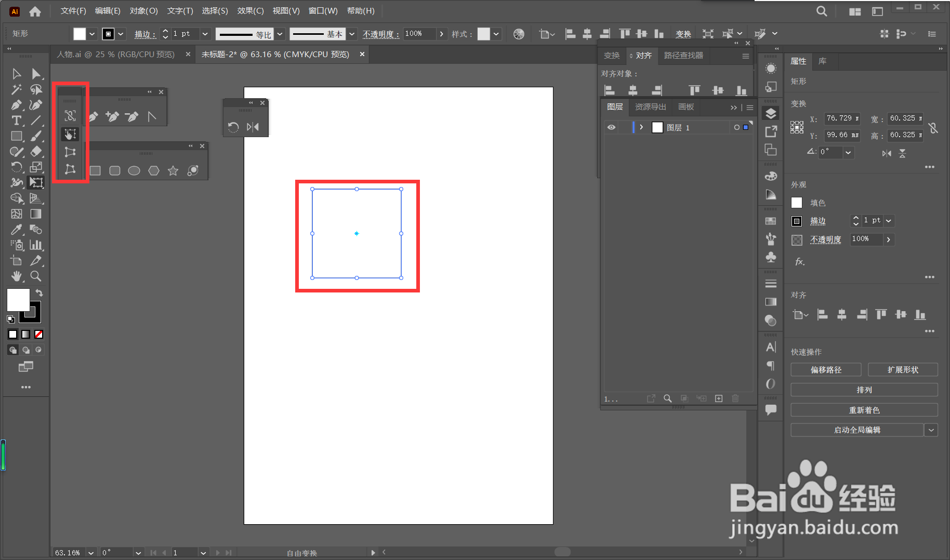950x560 pixels.
Task: Enable the Constrain option in transform flyout
Action: tap(70, 116)
